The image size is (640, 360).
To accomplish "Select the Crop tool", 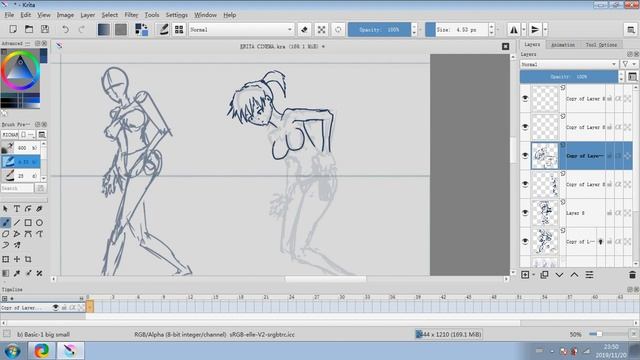I will point(28,259).
